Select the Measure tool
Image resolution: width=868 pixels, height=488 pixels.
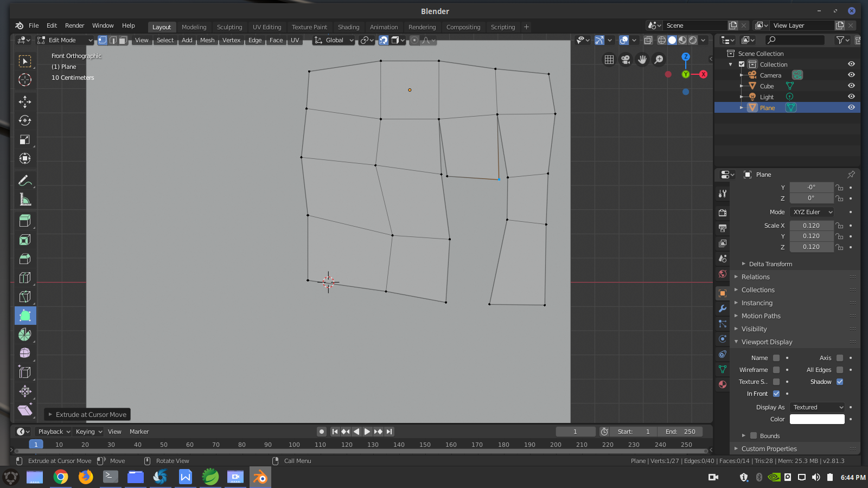[x=25, y=200]
